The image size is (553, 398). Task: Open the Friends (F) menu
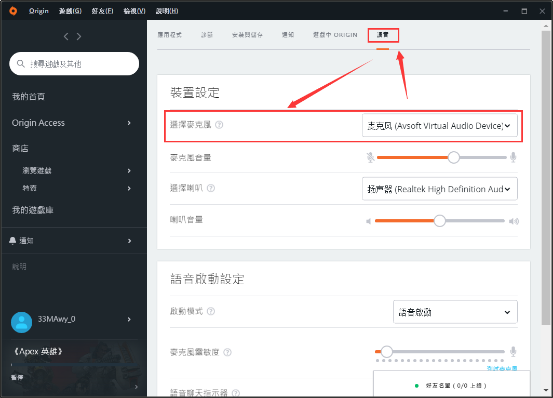(103, 11)
